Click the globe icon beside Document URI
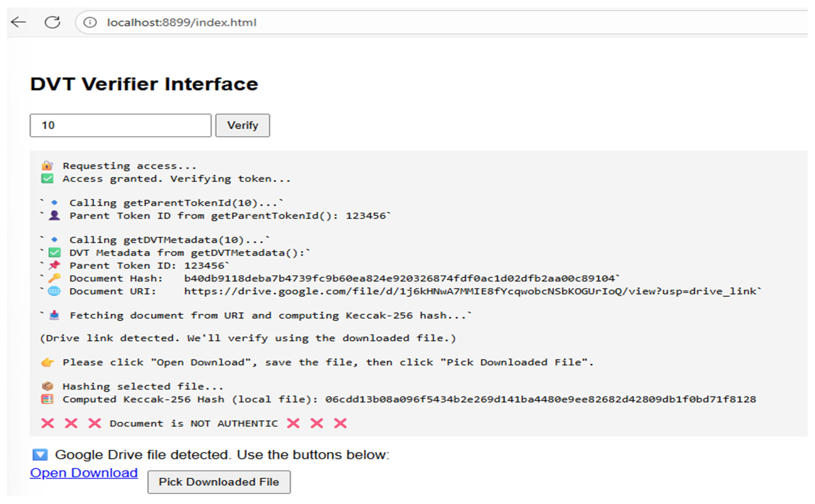The image size is (815, 504). [x=54, y=291]
